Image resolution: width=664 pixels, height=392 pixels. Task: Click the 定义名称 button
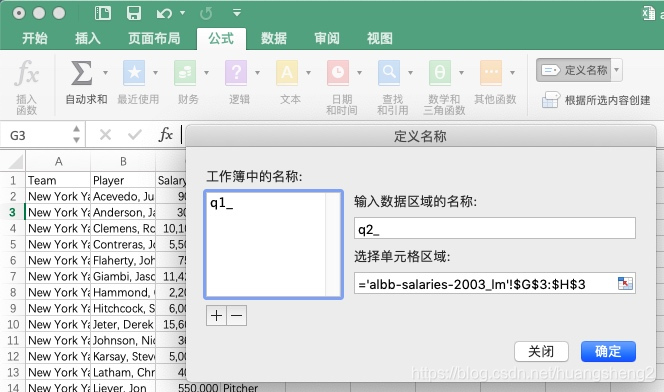point(574,70)
